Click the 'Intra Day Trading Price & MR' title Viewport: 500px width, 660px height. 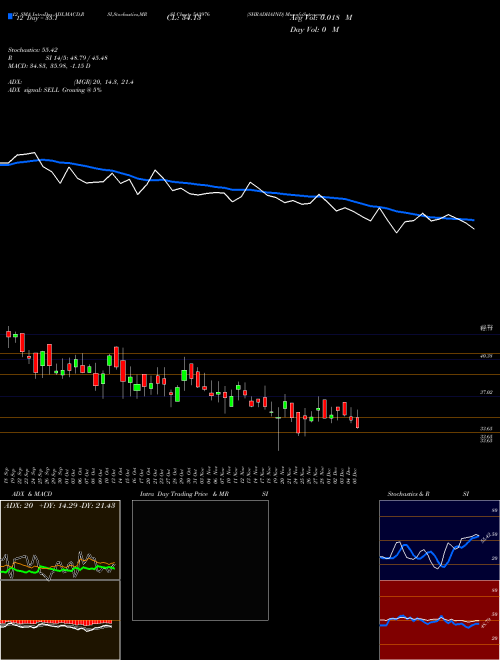coord(184,494)
